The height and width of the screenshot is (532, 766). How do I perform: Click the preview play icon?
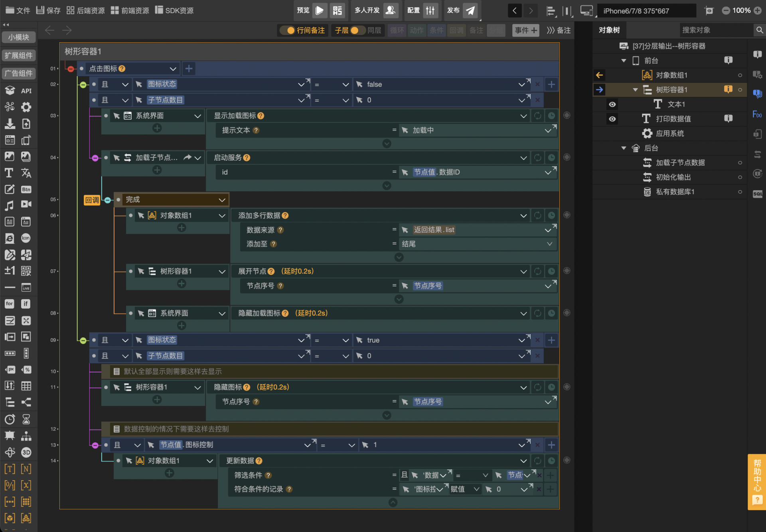(320, 10)
